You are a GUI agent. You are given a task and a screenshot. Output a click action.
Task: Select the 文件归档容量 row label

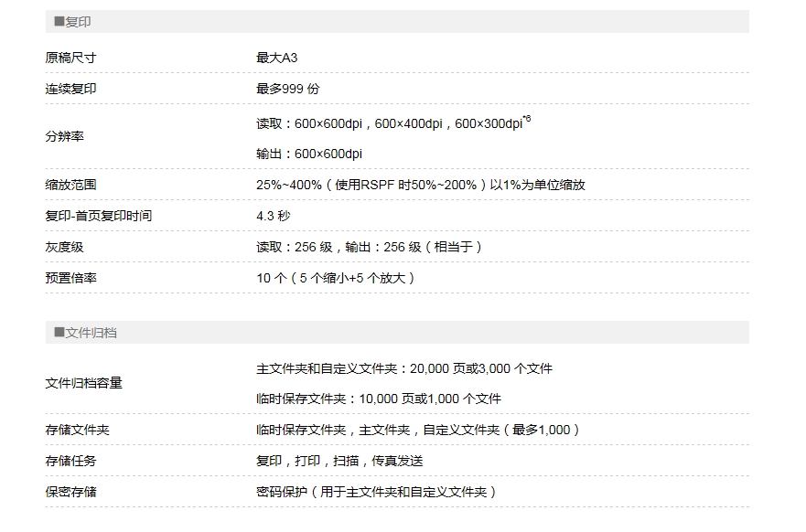click(x=83, y=383)
